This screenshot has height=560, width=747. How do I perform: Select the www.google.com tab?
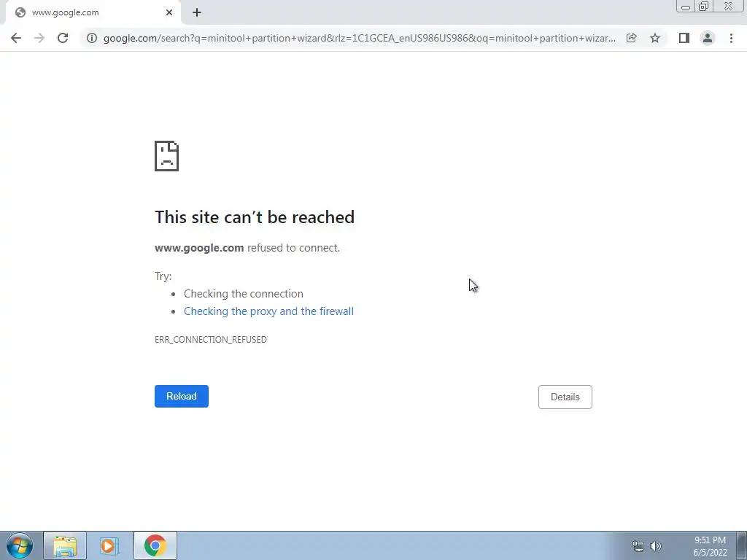pyautogui.click(x=93, y=12)
